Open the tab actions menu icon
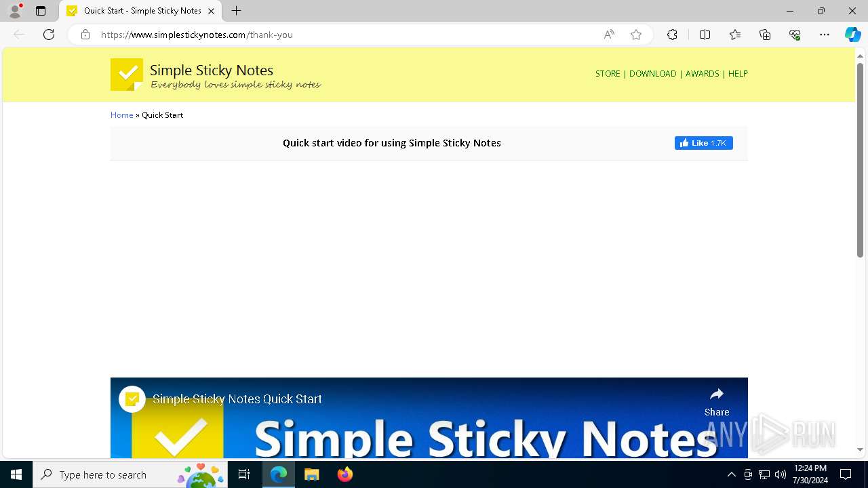Screen dimensions: 868x488 (x=41, y=11)
